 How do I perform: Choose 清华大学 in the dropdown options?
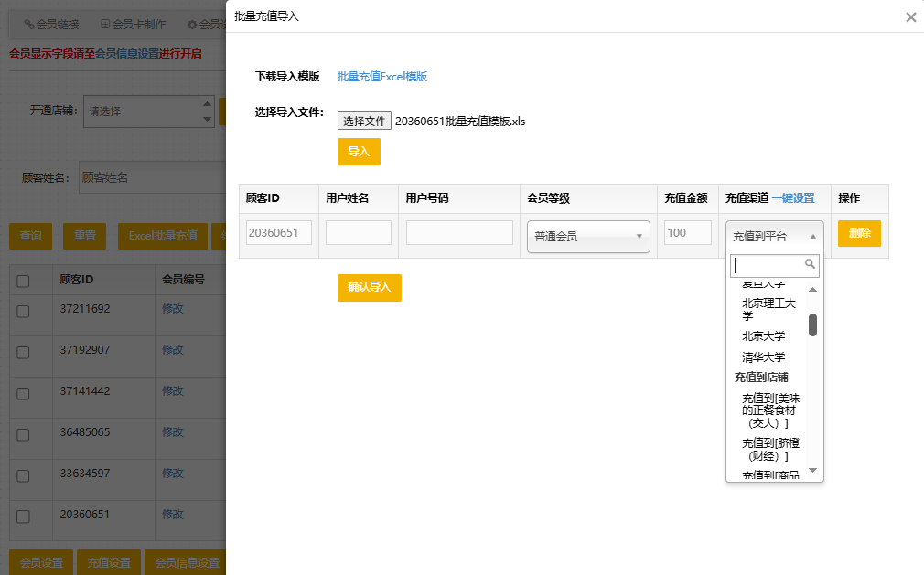[x=763, y=357]
